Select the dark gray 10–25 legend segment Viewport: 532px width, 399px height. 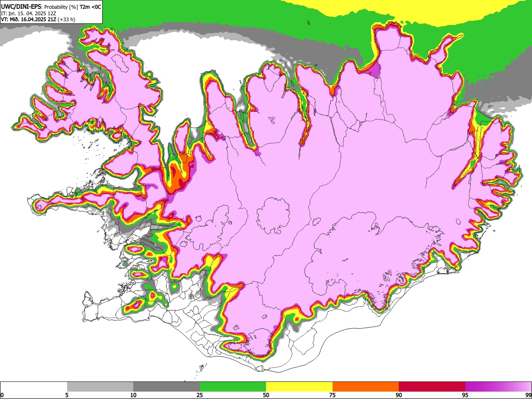167,387
